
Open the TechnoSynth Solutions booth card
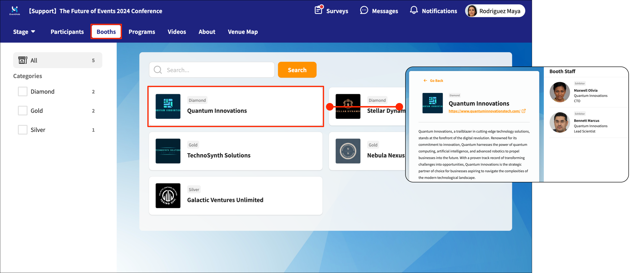click(x=236, y=151)
